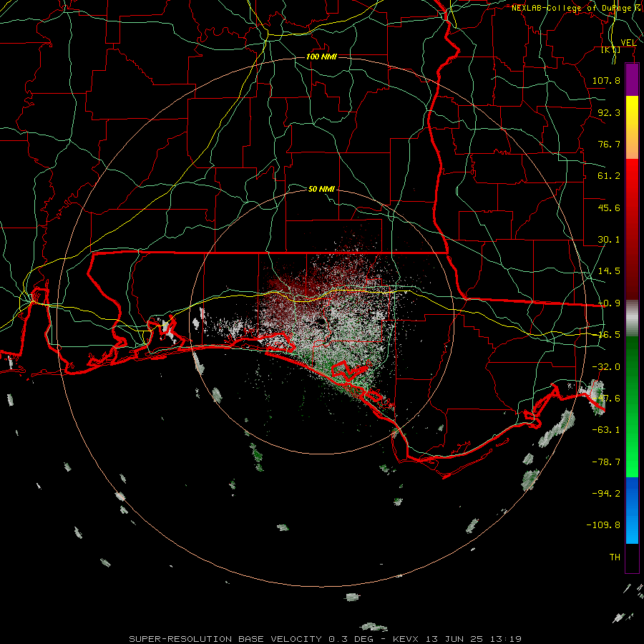Select the 61.2 velocity scale value
This screenshot has height=644, width=644.
pyautogui.click(x=609, y=176)
